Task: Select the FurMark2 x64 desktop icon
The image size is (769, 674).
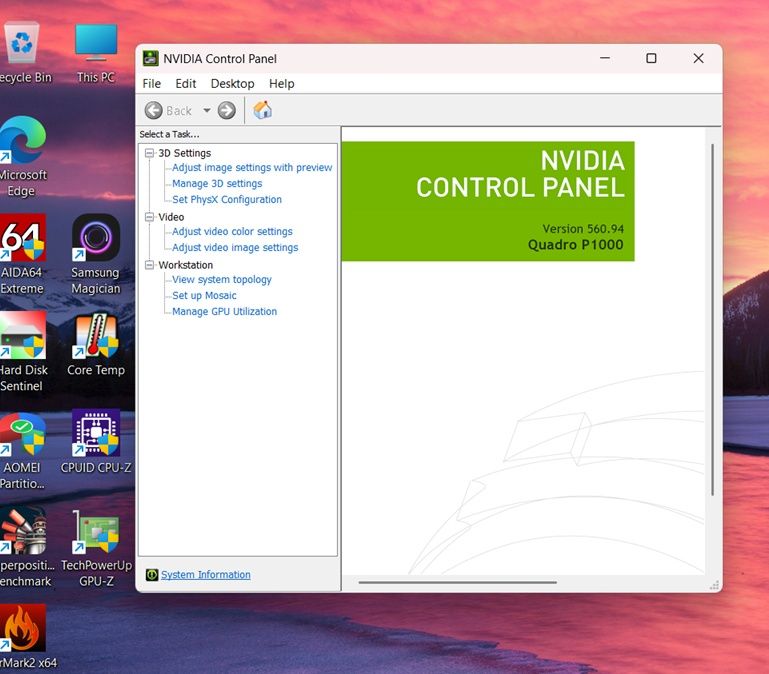Action: (x=26, y=636)
